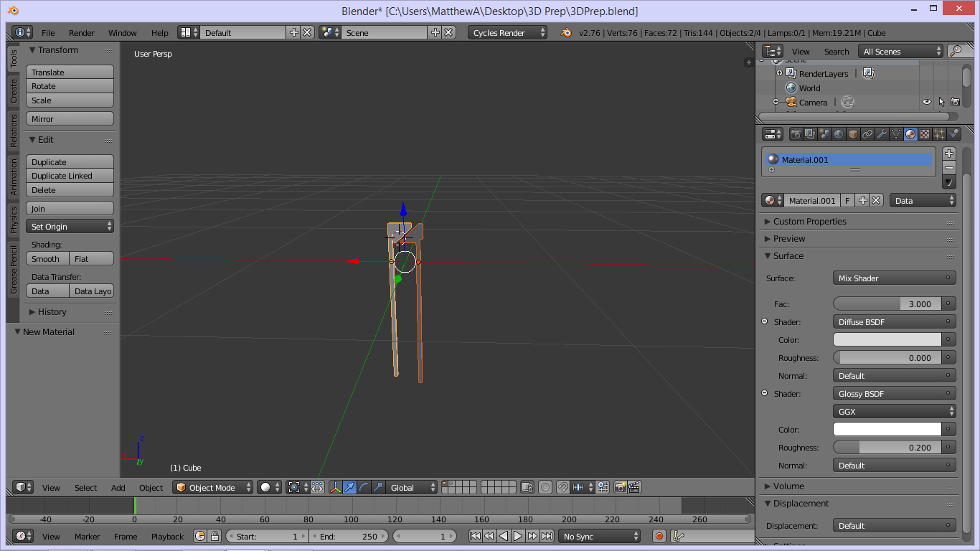This screenshot has width=980, height=551.
Task: Open the Physics properties tab
Action: coord(953,134)
